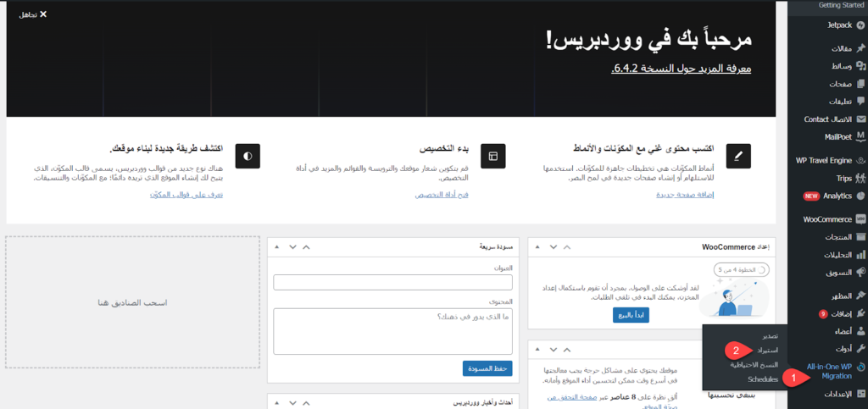Image resolution: width=868 pixels, height=409 pixels.
Task: Click the WooCommerce sidebar icon
Action: pos(860,218)
